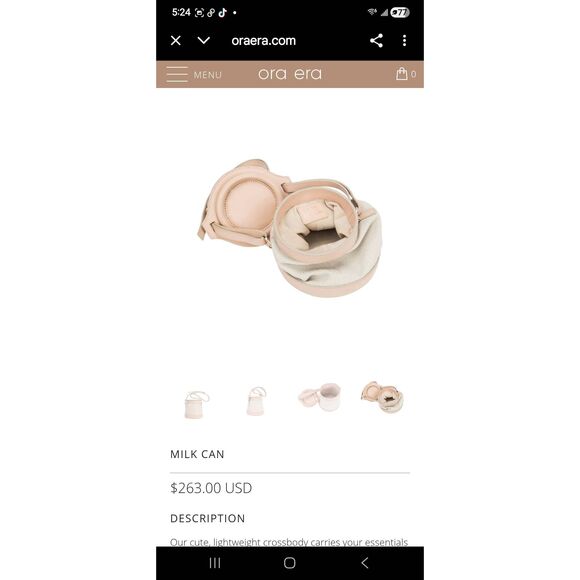Tap the battery indicator in status bar

point(400,13)
